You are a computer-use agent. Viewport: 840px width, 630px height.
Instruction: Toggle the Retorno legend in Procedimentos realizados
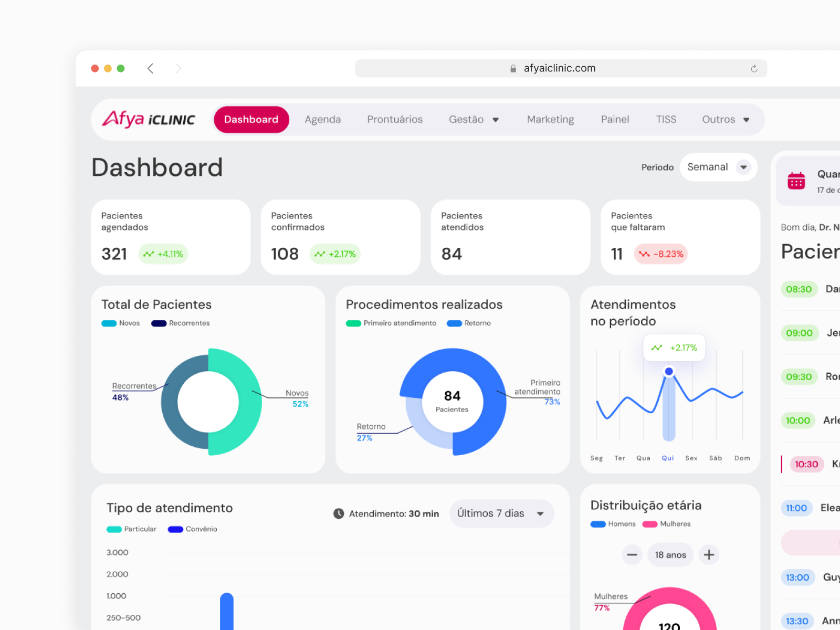point(469,323)
